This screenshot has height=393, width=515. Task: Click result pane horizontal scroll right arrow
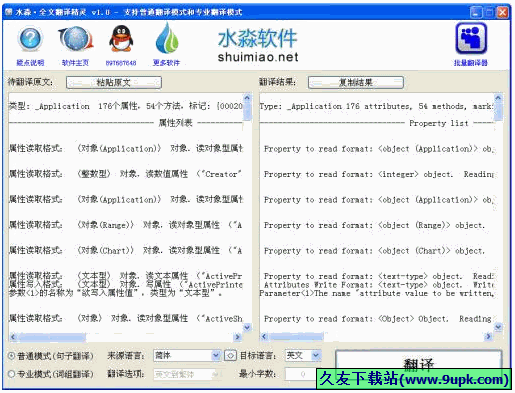(488, 337)
